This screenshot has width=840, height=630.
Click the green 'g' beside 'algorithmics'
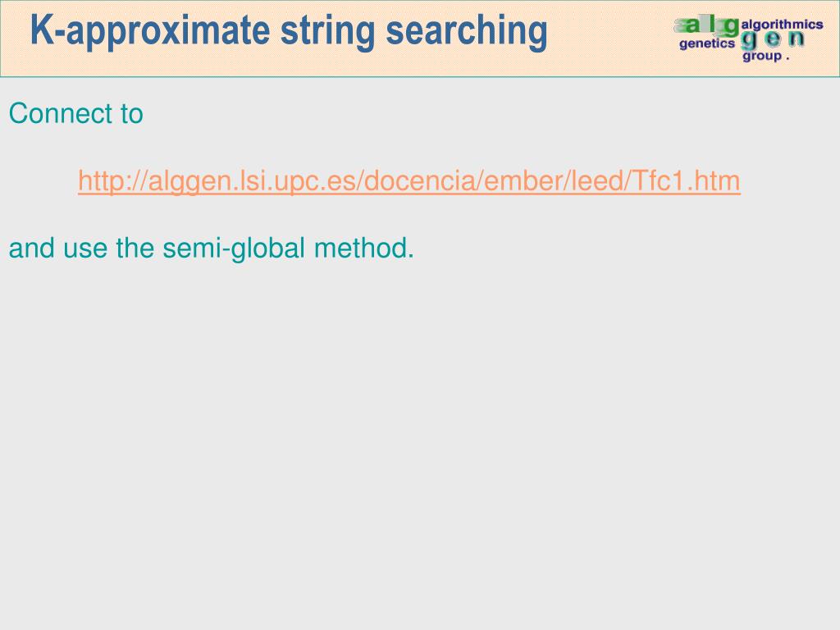click(x=732, y=27)
